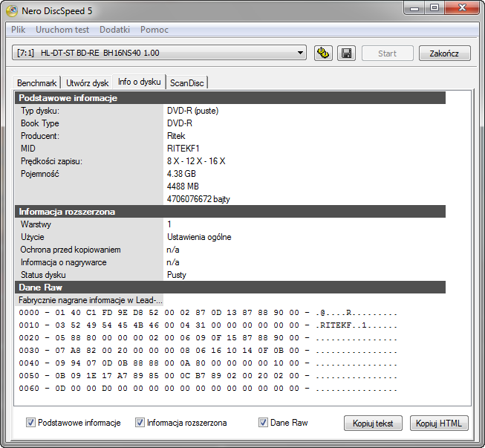Switch to the Benchmark tab
Screen dimensions: 485x448
37,83
